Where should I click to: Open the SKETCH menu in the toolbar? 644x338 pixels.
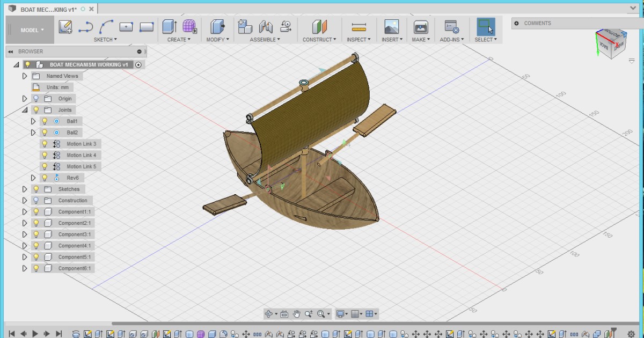pyautogui.click(x=105, y=39)
